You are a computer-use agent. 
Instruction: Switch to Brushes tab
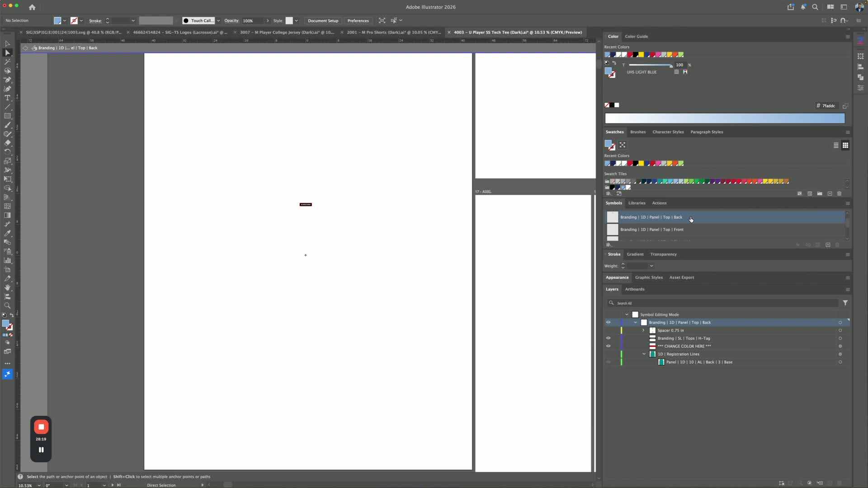click(638, 132)
